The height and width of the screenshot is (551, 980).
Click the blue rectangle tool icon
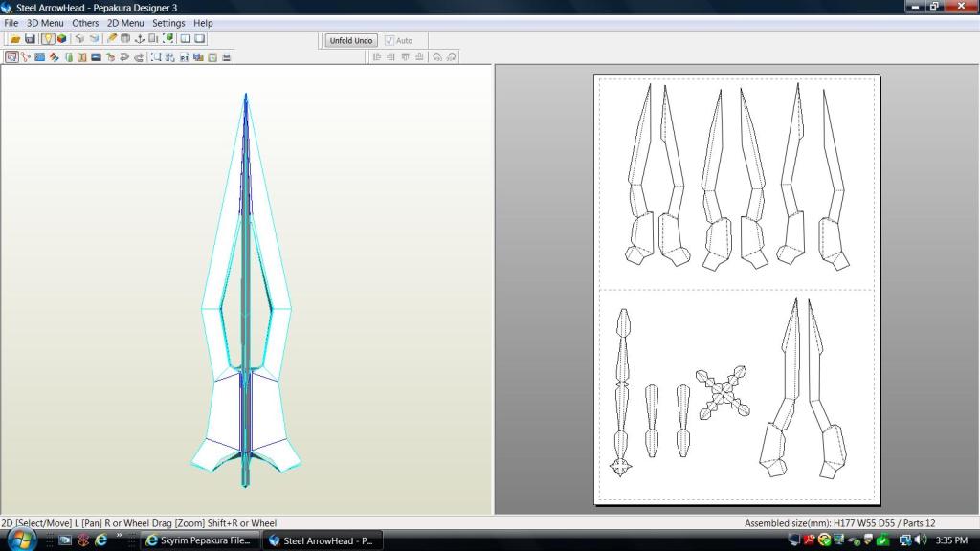(40, 57)
